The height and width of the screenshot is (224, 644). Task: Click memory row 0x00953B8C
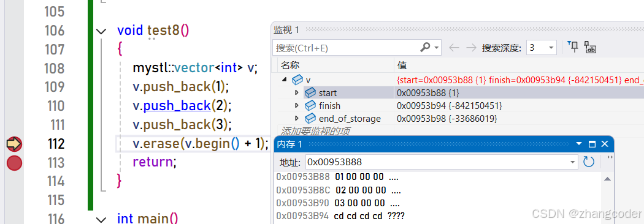point(339,190)
